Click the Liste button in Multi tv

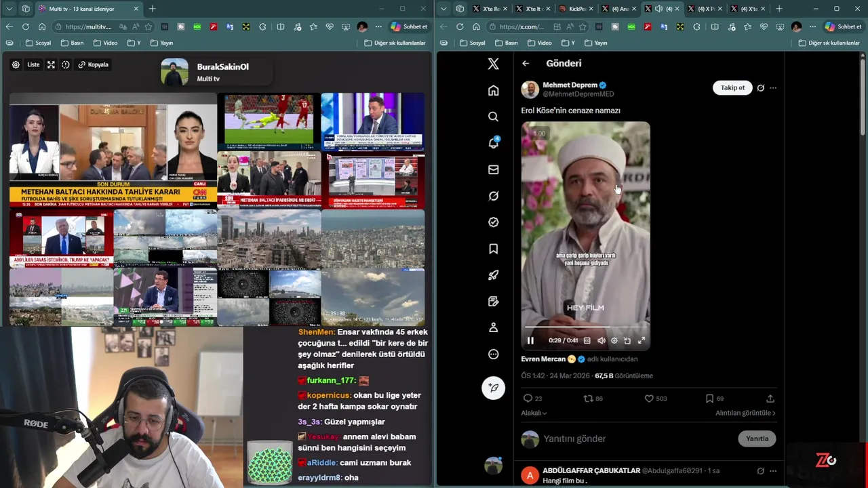33,64
